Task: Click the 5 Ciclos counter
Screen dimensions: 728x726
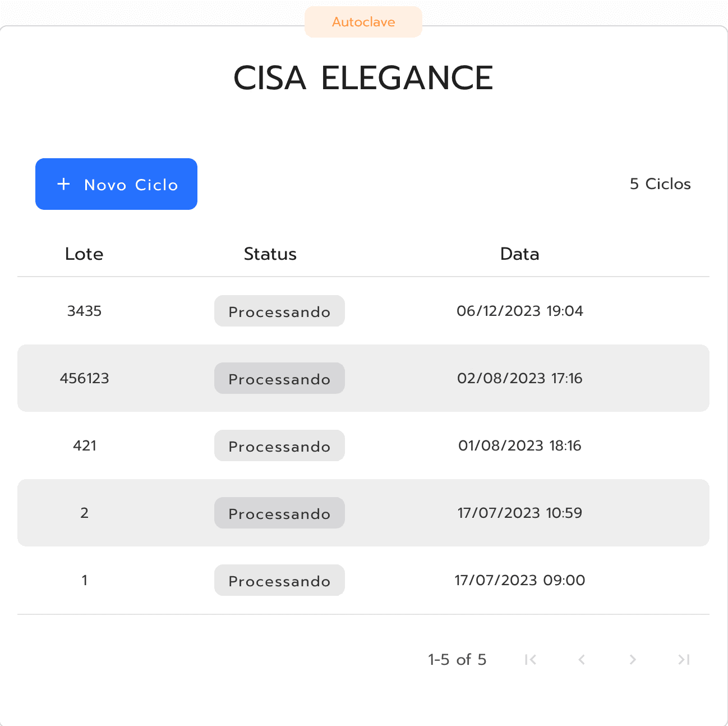Action: coord(660,184)
